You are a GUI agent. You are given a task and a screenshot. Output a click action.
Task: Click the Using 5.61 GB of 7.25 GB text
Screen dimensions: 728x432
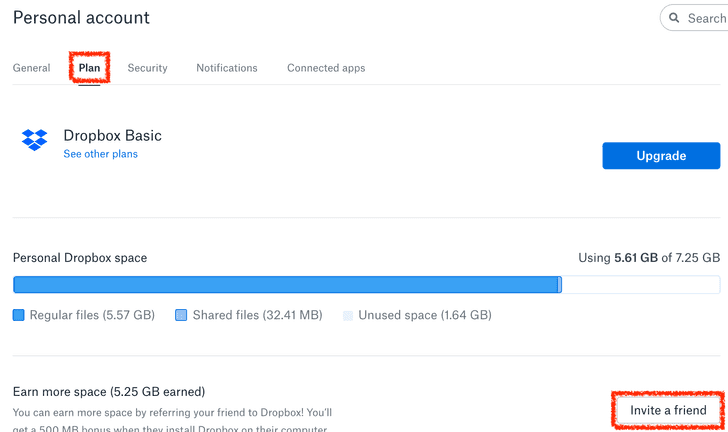[x=648, y=258]
